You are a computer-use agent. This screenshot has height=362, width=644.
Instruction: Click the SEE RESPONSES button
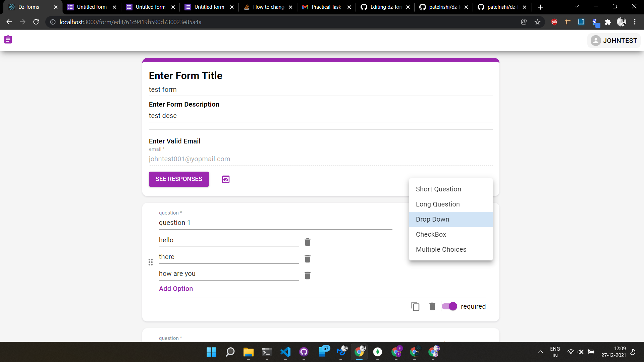[178, 179]
